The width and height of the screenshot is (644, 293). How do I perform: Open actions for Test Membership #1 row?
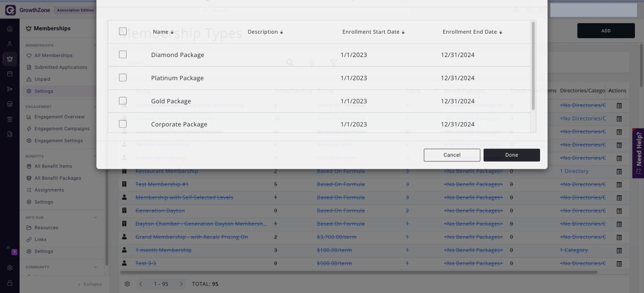[619, 185]
